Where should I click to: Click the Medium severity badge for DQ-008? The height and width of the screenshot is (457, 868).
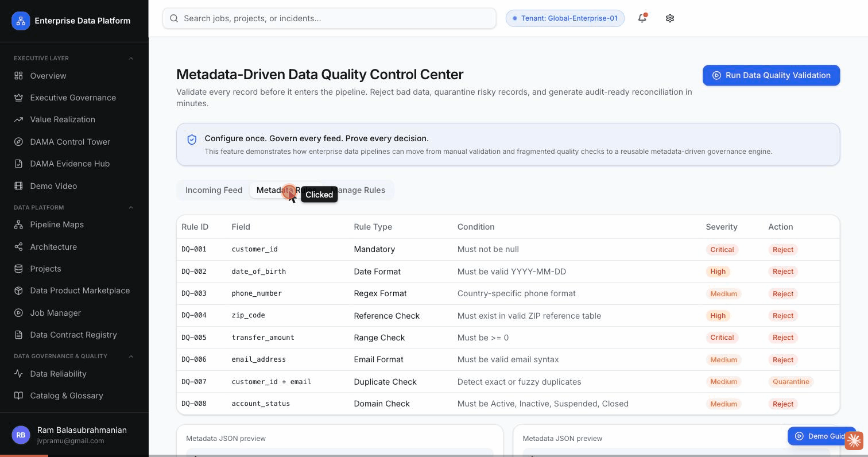723,404
